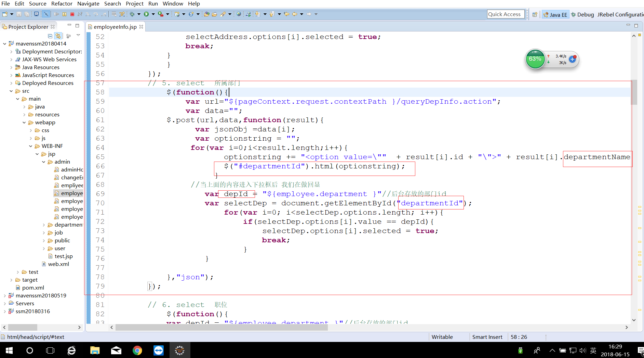This screenshot has width=644, height=358.
Task: Open the Source menu
Action: [38, 3]
